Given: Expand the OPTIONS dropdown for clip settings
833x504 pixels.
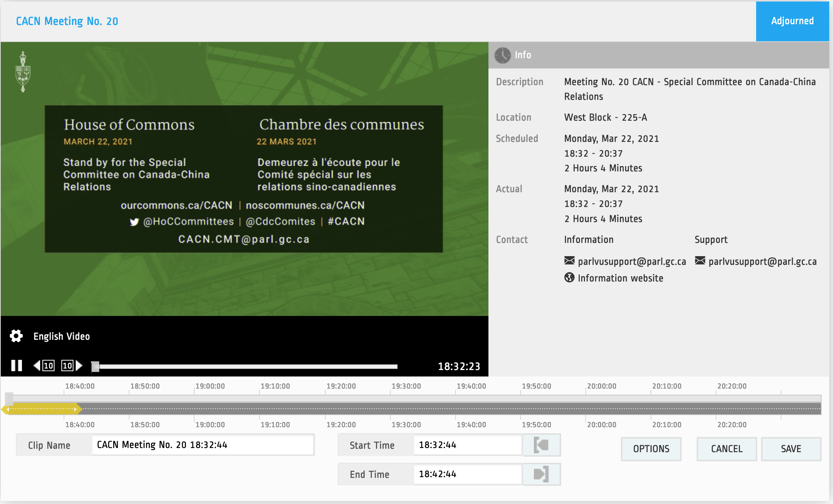Looking at the screenshot, I should (x=651, y=448).
